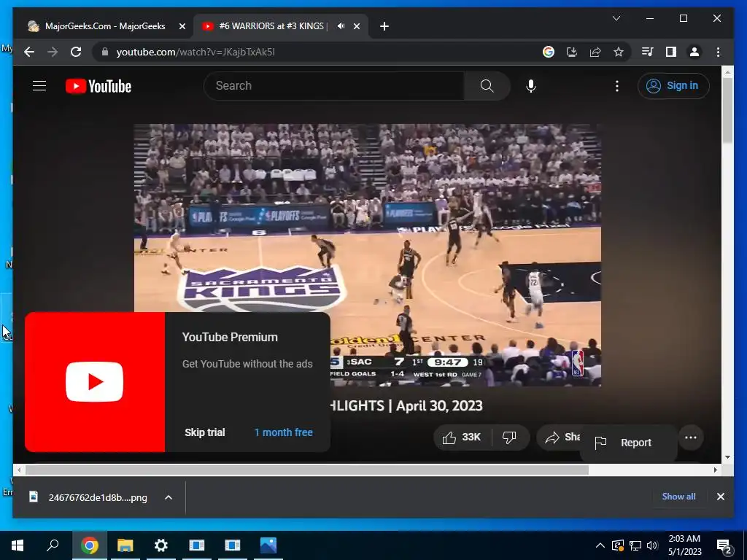Click the horizontal page scrollbar
The image size is (747, 560).
(307, 470)
